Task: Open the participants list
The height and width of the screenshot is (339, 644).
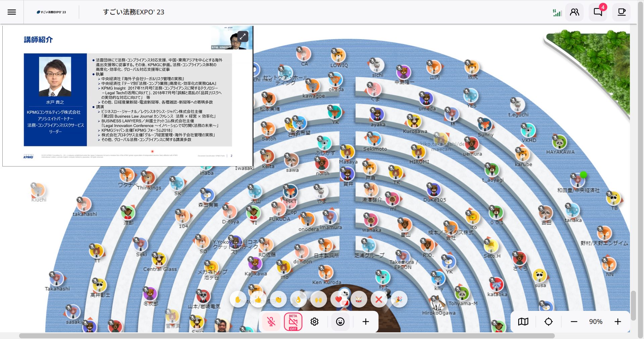Action: [575, 12]
